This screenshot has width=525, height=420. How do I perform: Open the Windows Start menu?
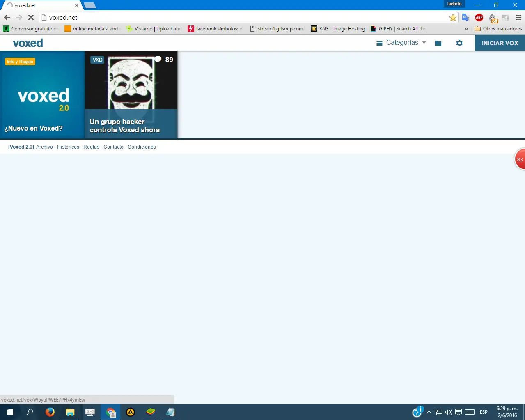[x=10, y=412]
